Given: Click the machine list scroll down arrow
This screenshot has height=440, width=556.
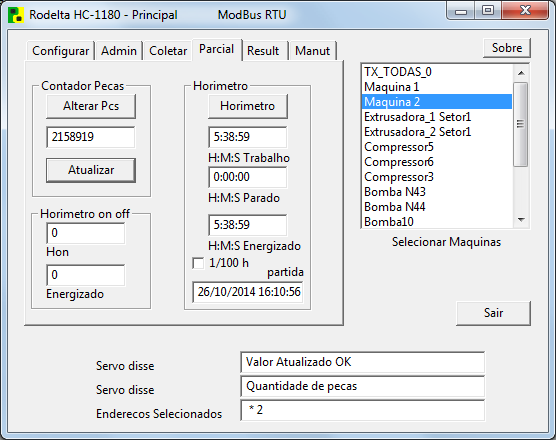Looking at the screenshot, I should (x=521, y=220).
